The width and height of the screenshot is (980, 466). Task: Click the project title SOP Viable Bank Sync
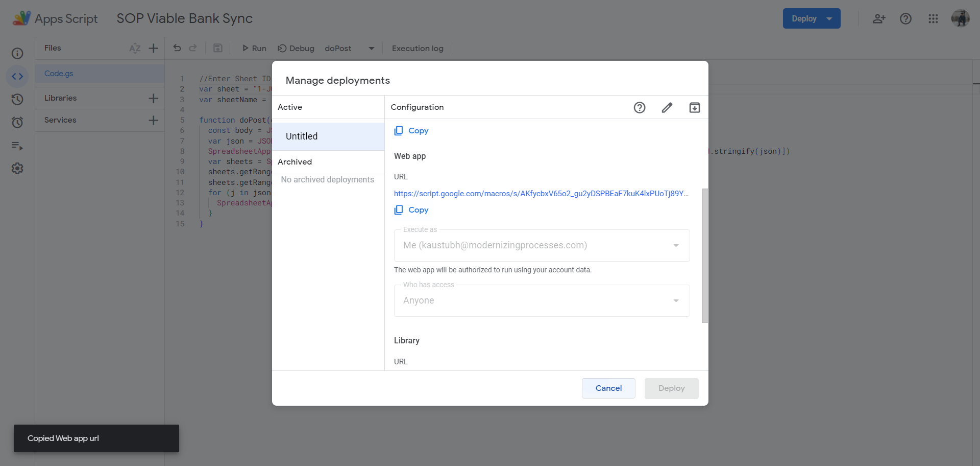click(184, 18)
